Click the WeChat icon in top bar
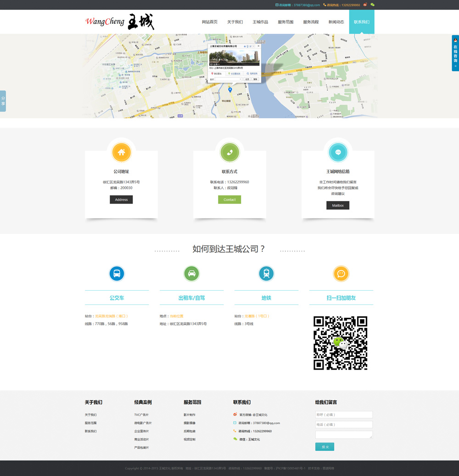Viewport: 459px width, 476px height. [x=372, y=5]
